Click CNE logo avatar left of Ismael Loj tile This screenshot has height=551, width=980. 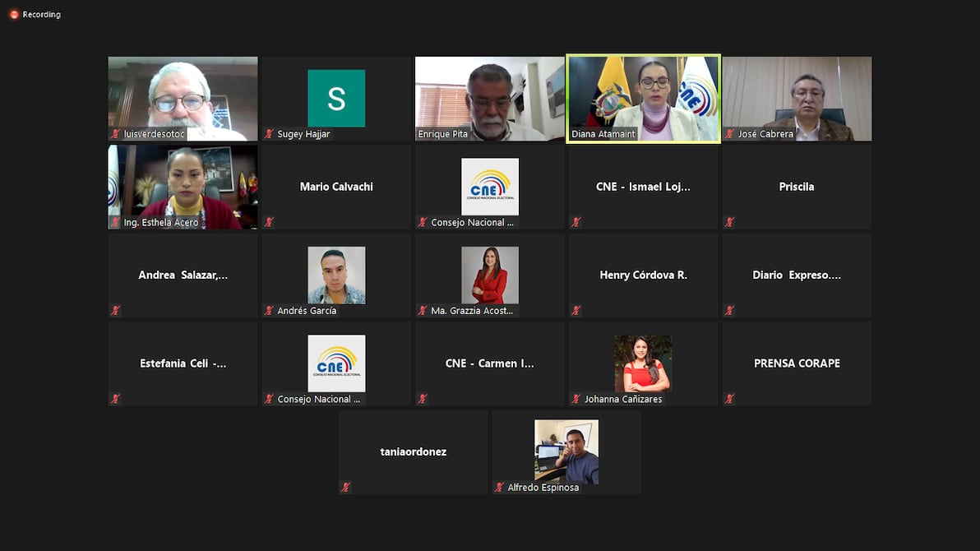490,185
